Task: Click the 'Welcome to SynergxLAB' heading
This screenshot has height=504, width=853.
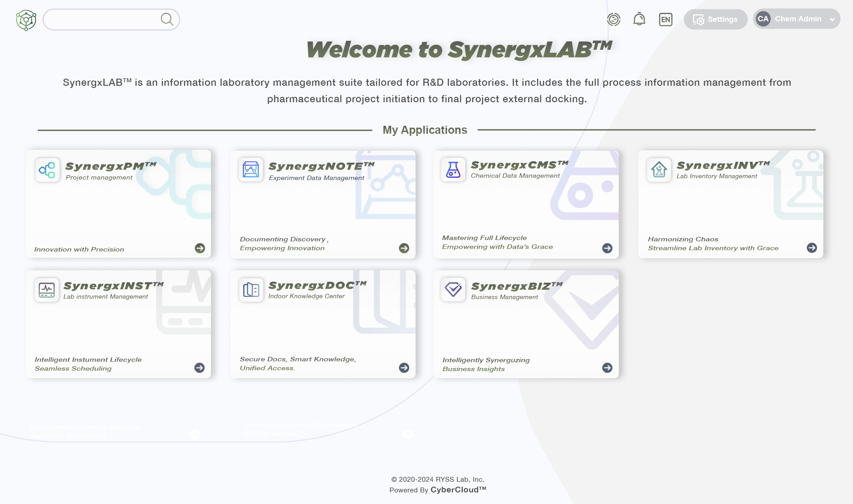Action: [459, 49]
